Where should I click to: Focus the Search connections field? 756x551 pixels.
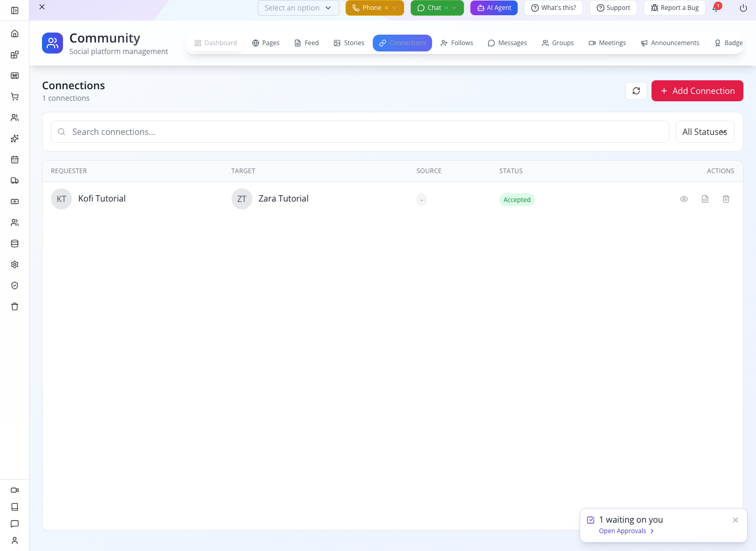[x=360, y=132]
